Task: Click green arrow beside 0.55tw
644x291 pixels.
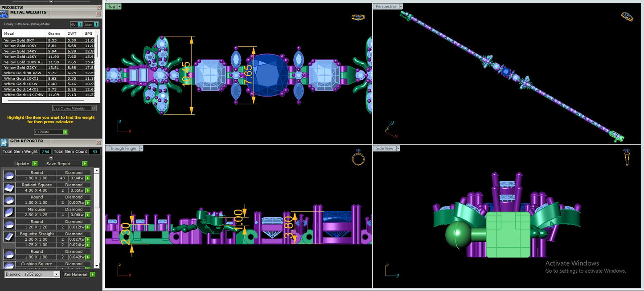Action: point(88,190)
